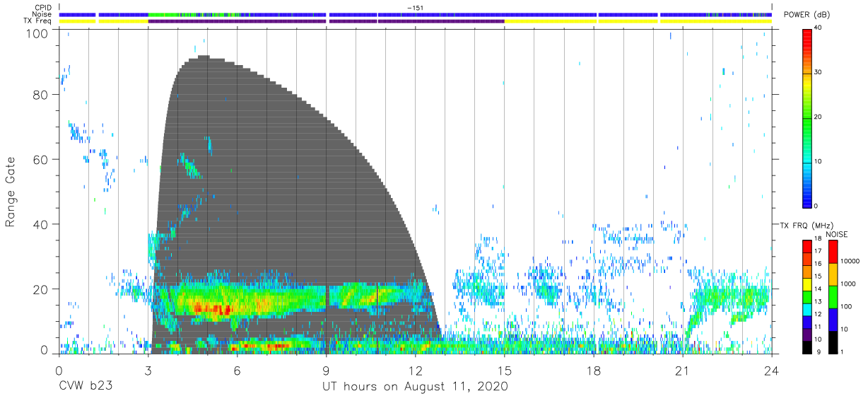This screenshot has width=868, height=401.
Task: Click the '10000' label on NOISE scale
Action: [849, 262]
